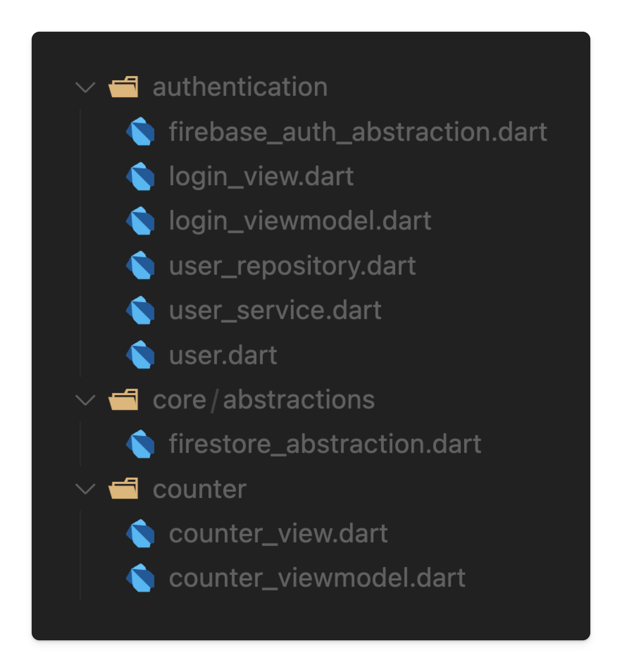
Task: Collapse the core/abstractions folder chevron
Action: click(x=86, y=400)
